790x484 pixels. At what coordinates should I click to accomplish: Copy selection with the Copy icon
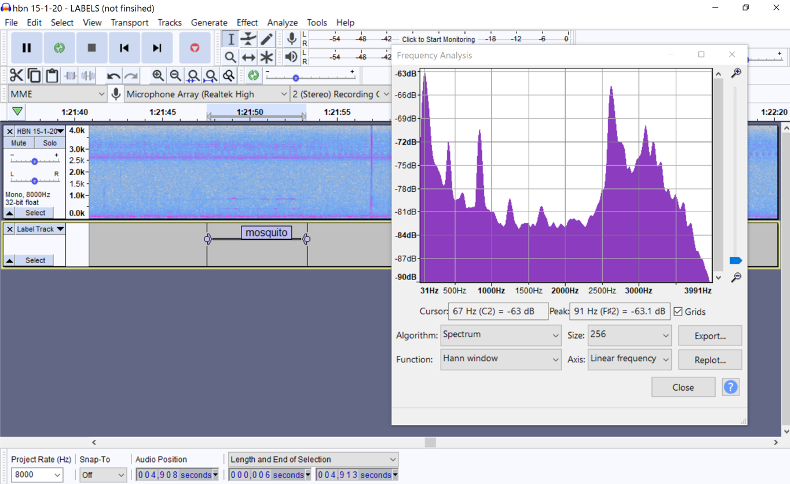34,76
